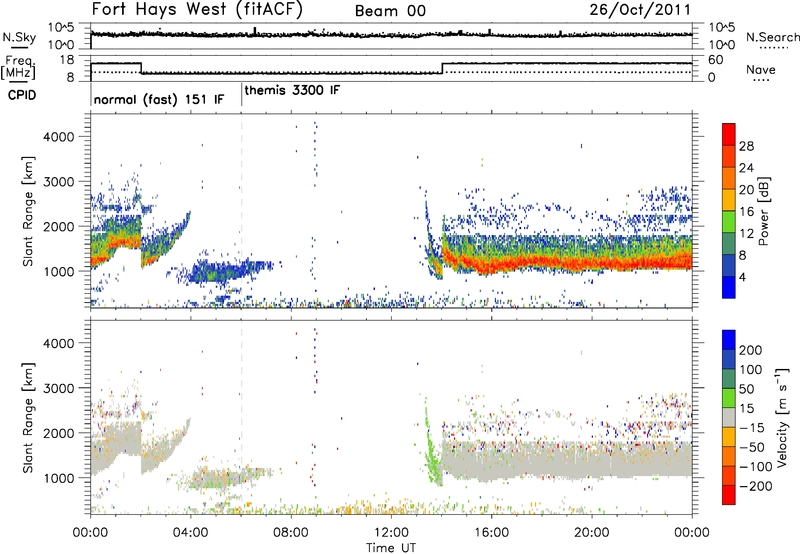Viewport: 800px width, 554px height.
Task: Click the Velocity [m s-1] colorbar title
Action: coord(782,417)
